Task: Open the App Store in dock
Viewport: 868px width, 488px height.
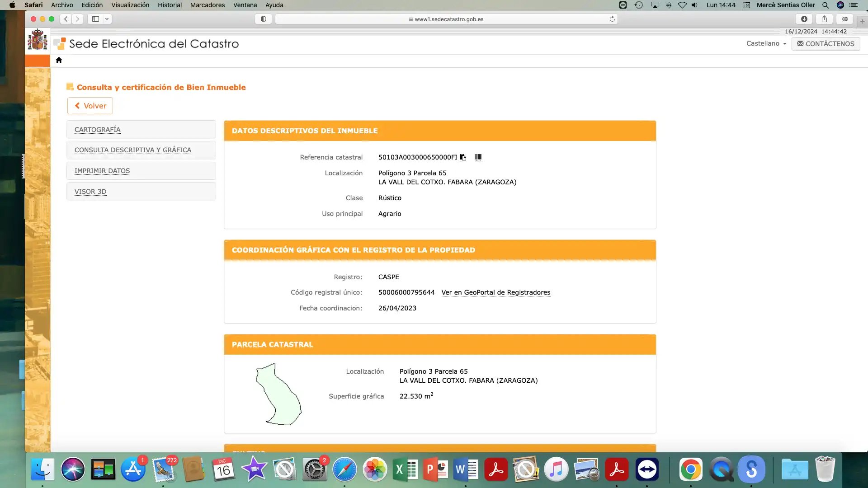Action: [x=133, y=469]
